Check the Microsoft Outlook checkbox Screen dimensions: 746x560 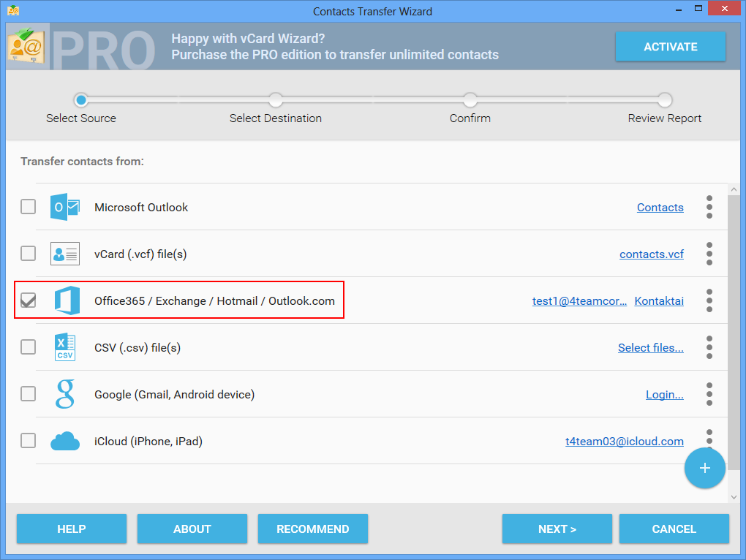(28, 207)
